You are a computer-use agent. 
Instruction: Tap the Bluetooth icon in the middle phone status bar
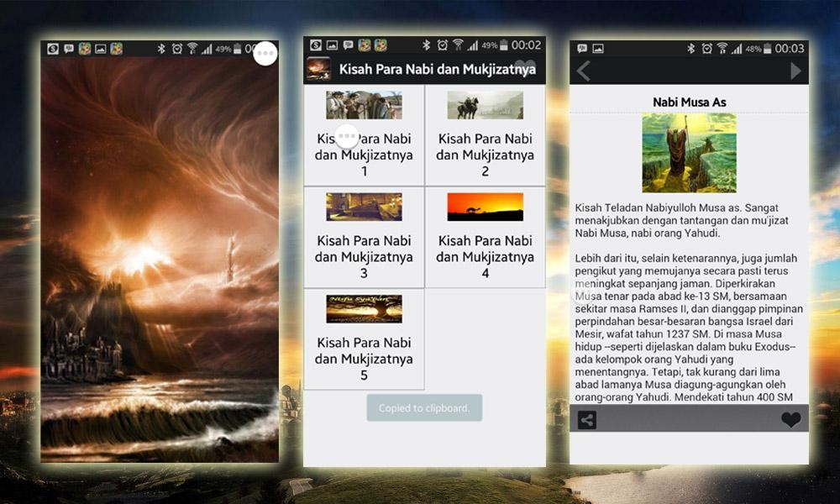pos(427,45)
